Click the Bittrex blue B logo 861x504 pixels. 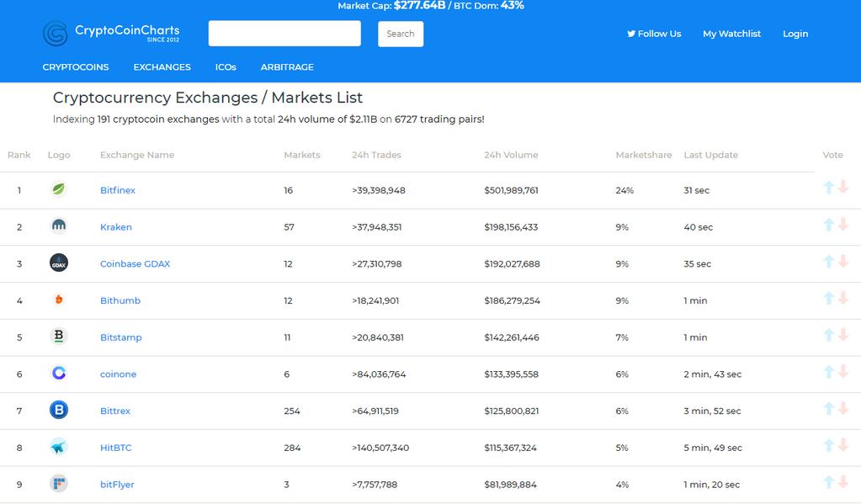coord(59,410)
